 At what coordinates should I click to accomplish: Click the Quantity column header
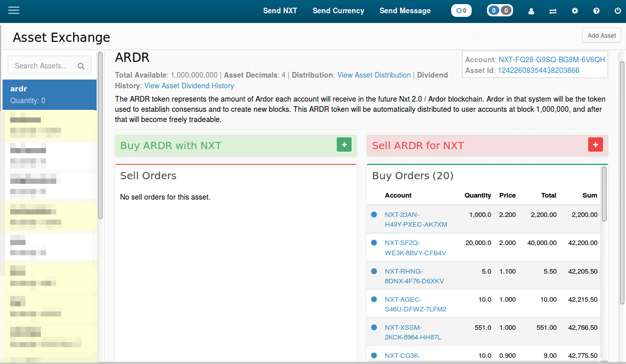478,196
